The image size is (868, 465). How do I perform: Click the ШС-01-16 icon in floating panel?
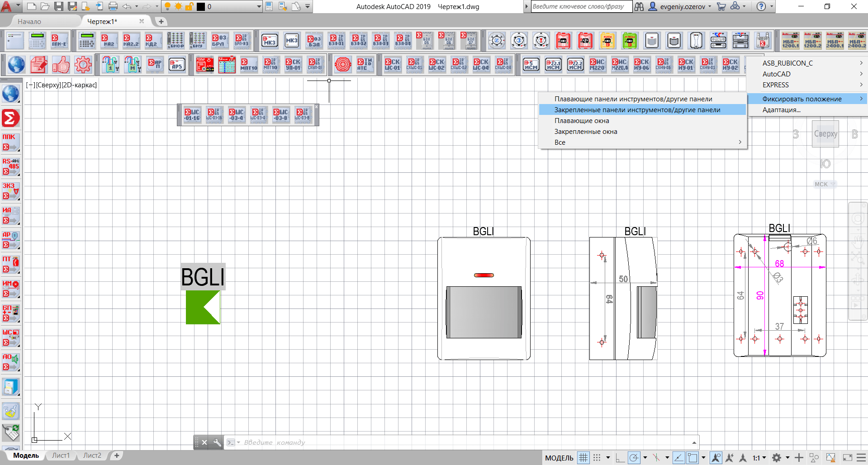pos(192,115)
